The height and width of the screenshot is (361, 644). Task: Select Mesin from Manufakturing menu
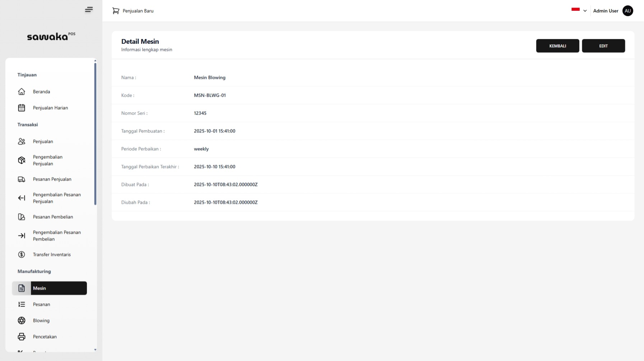(50, 288)
